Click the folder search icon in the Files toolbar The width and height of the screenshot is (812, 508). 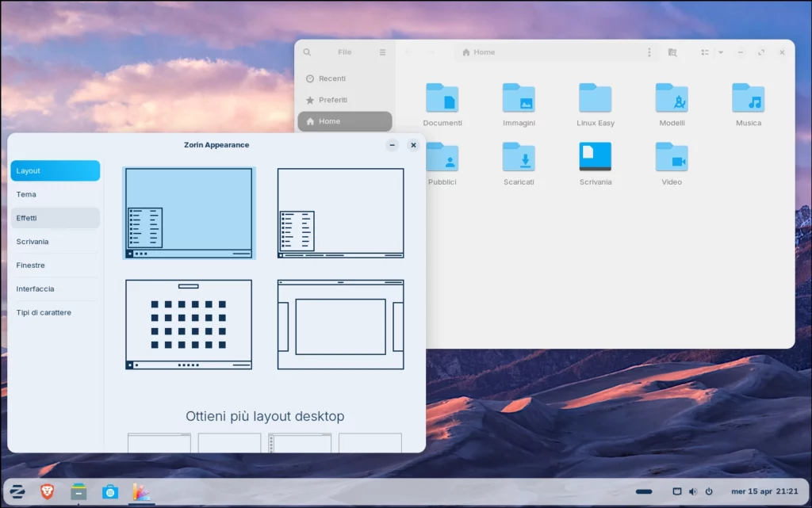(x=672, y=52)
